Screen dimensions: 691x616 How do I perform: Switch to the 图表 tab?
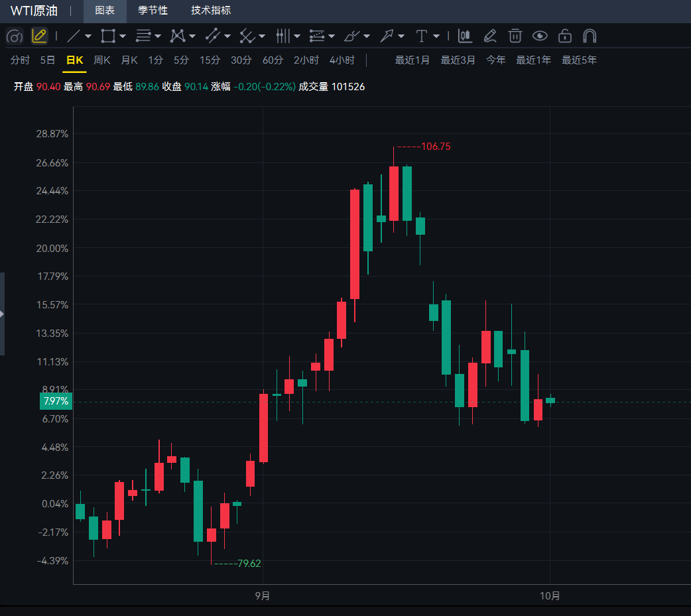coord(105,11)
